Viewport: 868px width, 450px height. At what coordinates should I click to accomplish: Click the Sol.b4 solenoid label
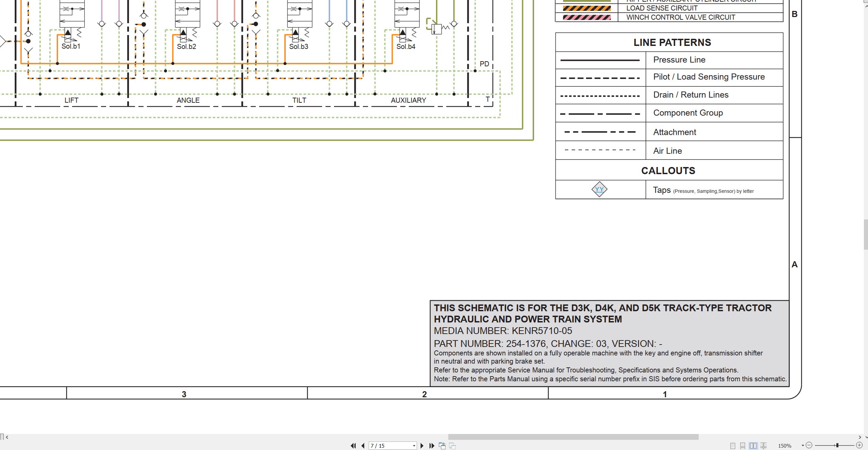click(x=406, y=47)
